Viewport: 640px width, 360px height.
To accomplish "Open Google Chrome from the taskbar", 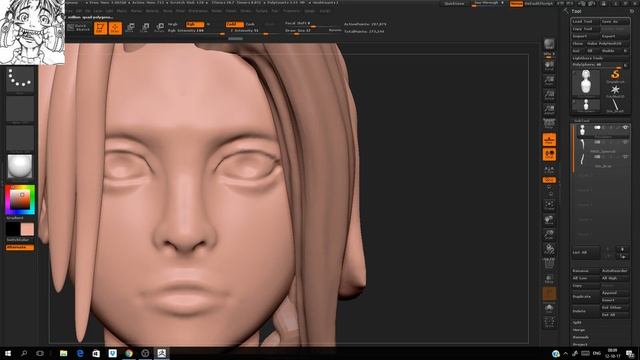I will [x=129, y=353].
